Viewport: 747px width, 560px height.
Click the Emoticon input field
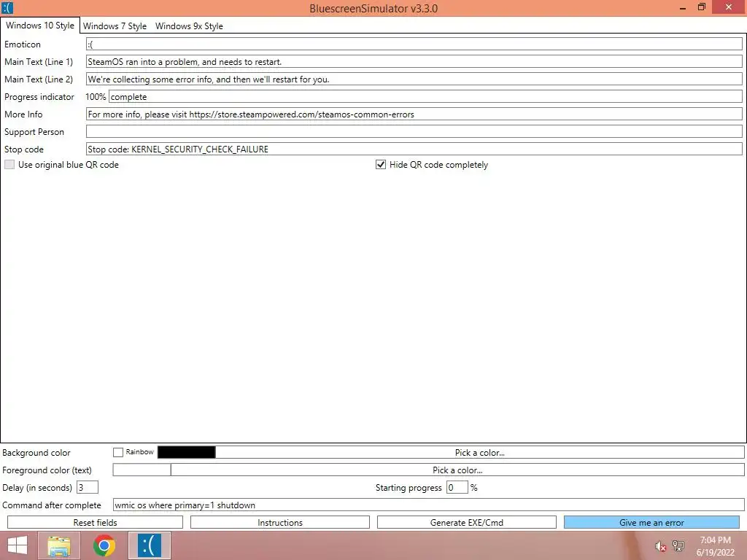(414, 44)
